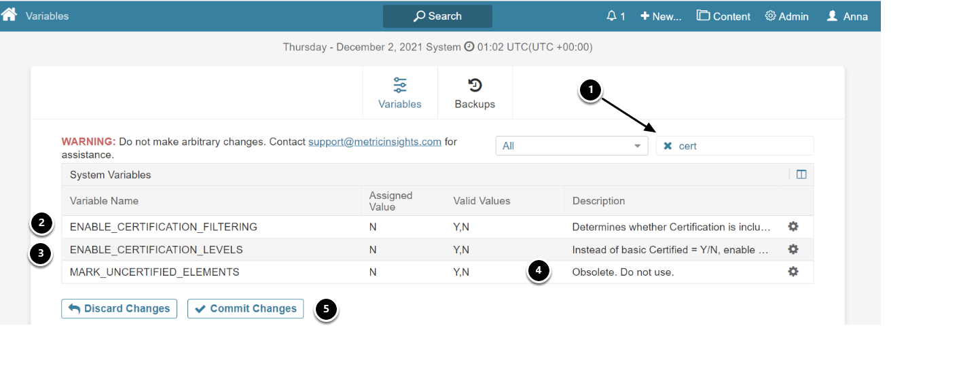Open Anna's user profile menu
The width and height of the screenshot is (980, 366).
click(847, 16)
